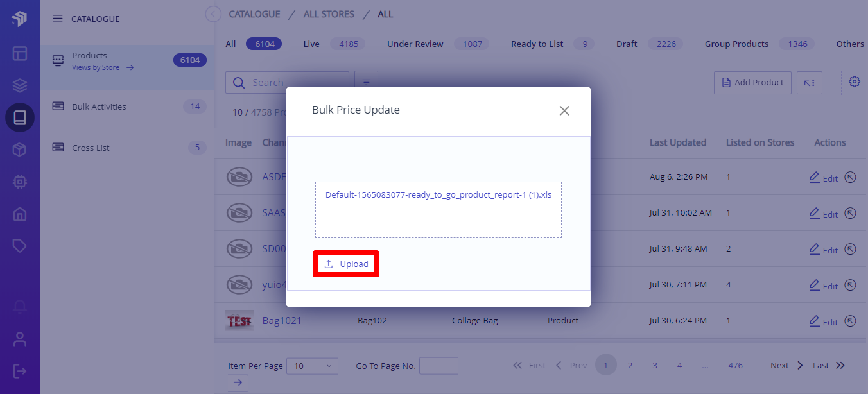Switch to the Draft tab
This screenshot has width=868, height=394.
650,44
